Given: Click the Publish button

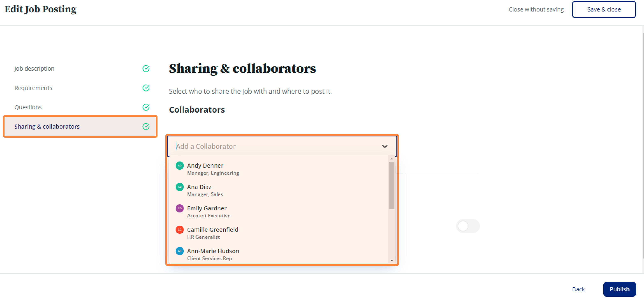Looking at the screenshot, I should click(619, 289).
